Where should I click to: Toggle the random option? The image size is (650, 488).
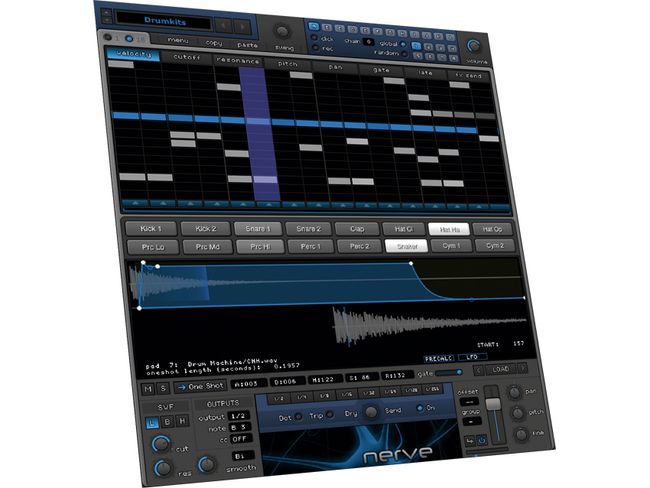coord(405,54)
